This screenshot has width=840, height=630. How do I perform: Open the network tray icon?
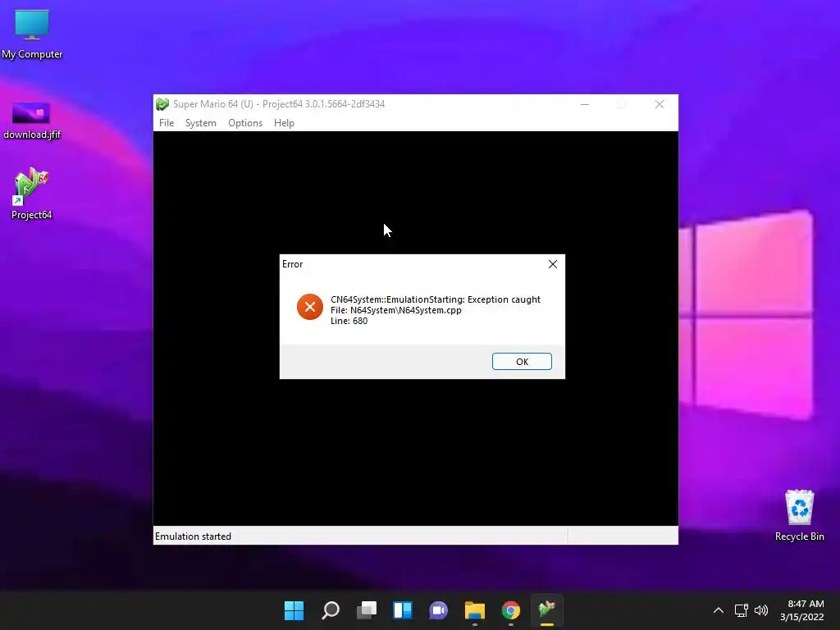pyautogui.click(x=741, y=610)
